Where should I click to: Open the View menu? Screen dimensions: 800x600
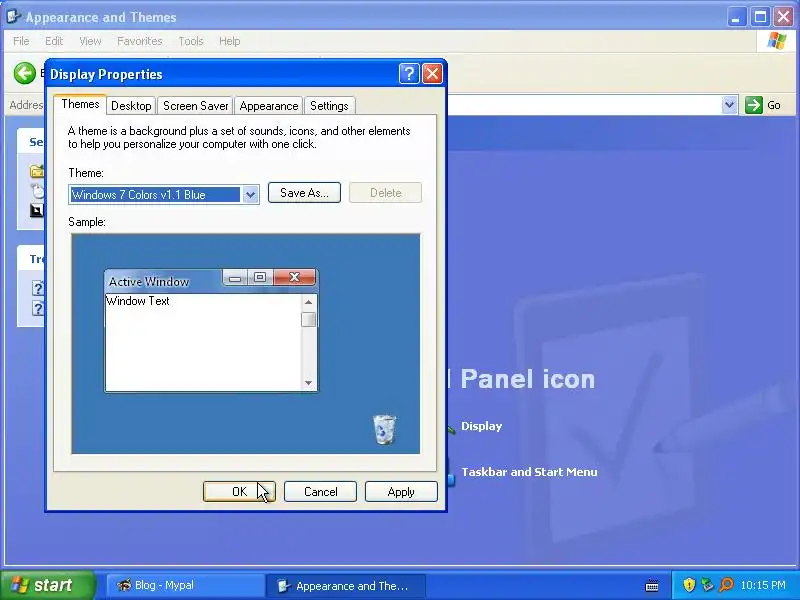[x=90, y=41]
